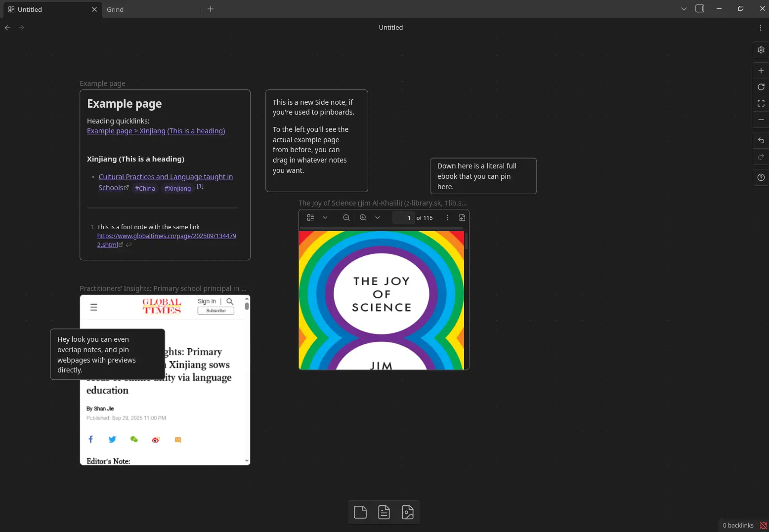Zoom in on the canvas
The height and width of the screenshot is (532, 769).
pyautogui.click(x=761, y=71)
